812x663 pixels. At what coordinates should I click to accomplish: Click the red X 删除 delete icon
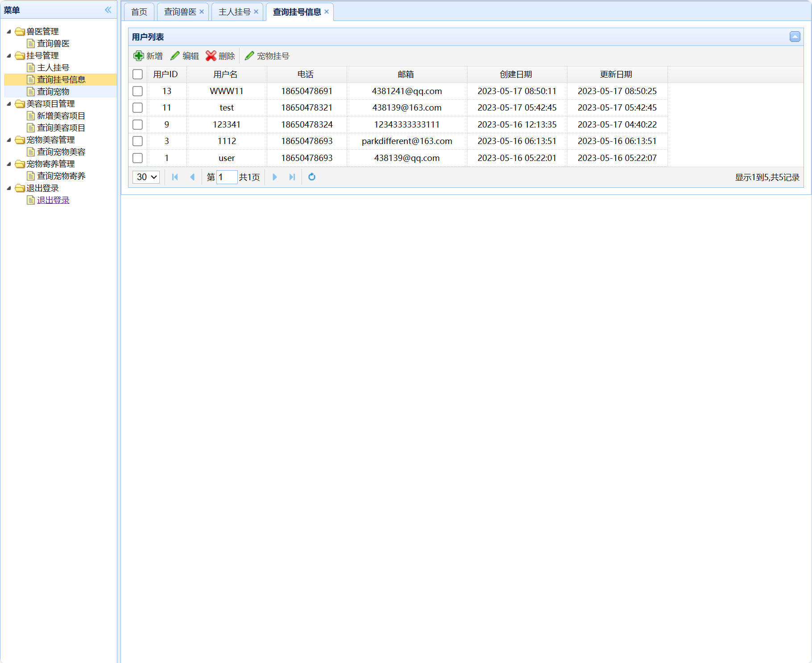click(x=211, y=56)
